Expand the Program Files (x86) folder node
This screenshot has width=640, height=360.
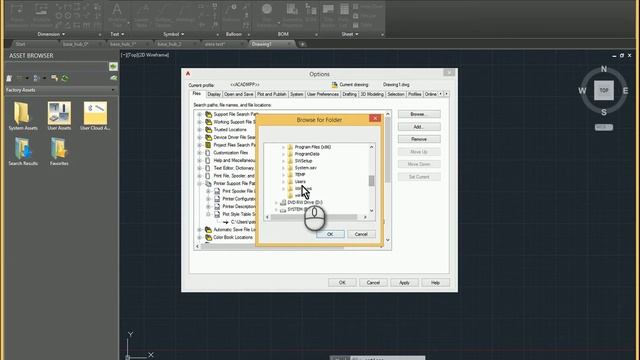(283, 147)
